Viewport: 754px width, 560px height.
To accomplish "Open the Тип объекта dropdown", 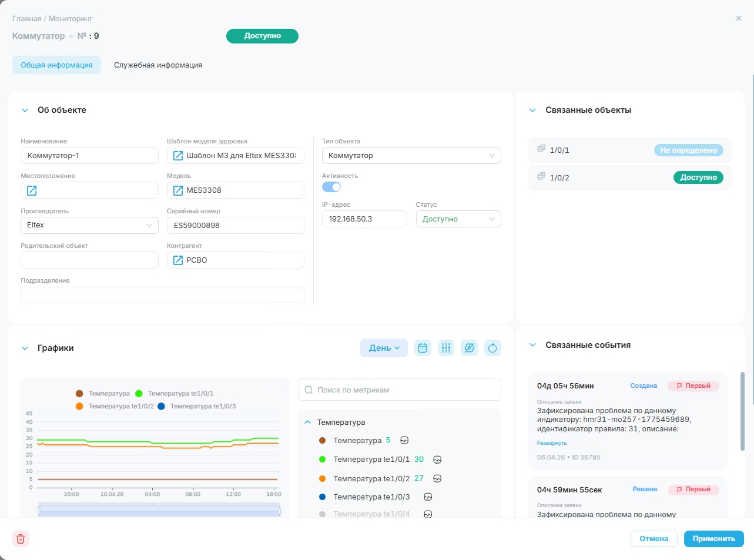I will point(411,156).
